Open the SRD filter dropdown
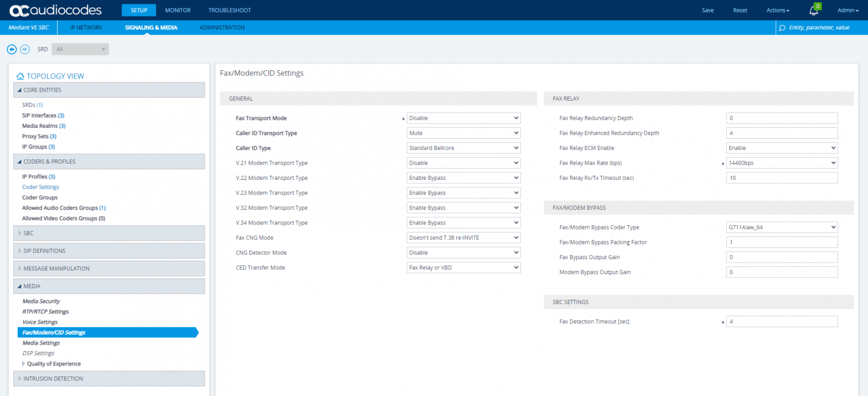The height and width of the screenshot is (396, 868). coord(80,49)
